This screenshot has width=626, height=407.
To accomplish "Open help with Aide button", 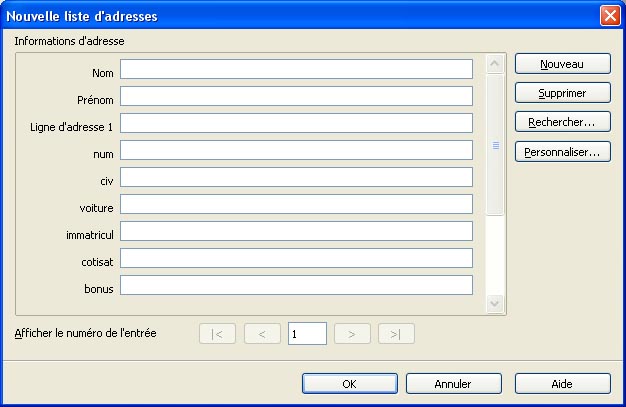I will tap(562, 384).
